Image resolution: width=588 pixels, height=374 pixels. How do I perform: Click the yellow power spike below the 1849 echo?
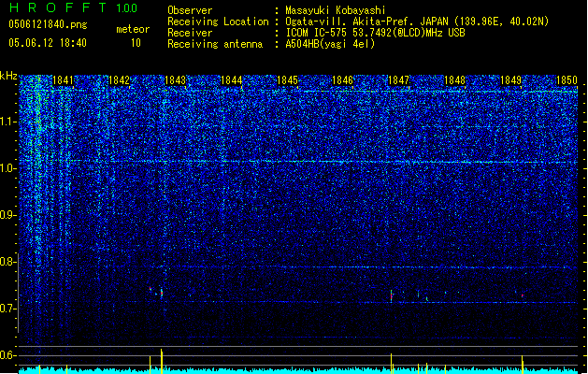pyautogui.click(x=522, y=365)
